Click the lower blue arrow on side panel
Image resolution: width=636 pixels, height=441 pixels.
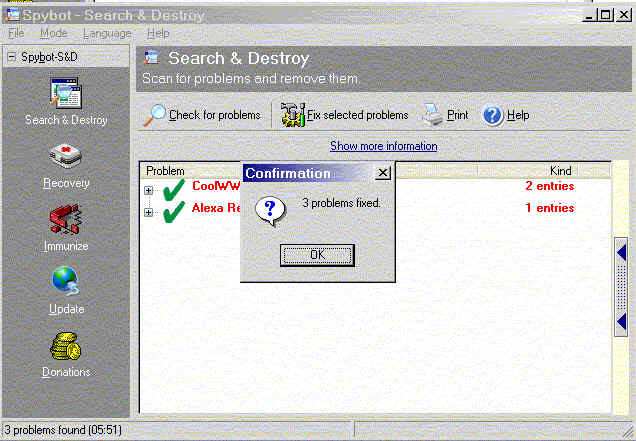point(621,321)
